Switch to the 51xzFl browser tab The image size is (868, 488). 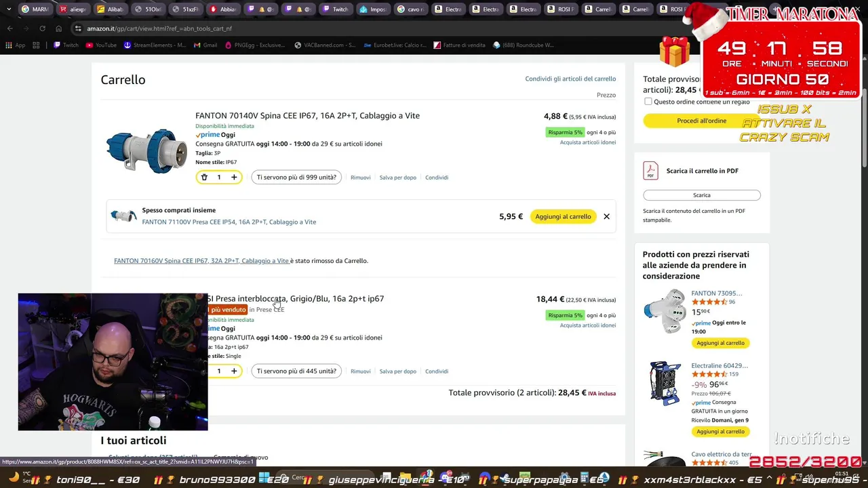pos(185,9)
